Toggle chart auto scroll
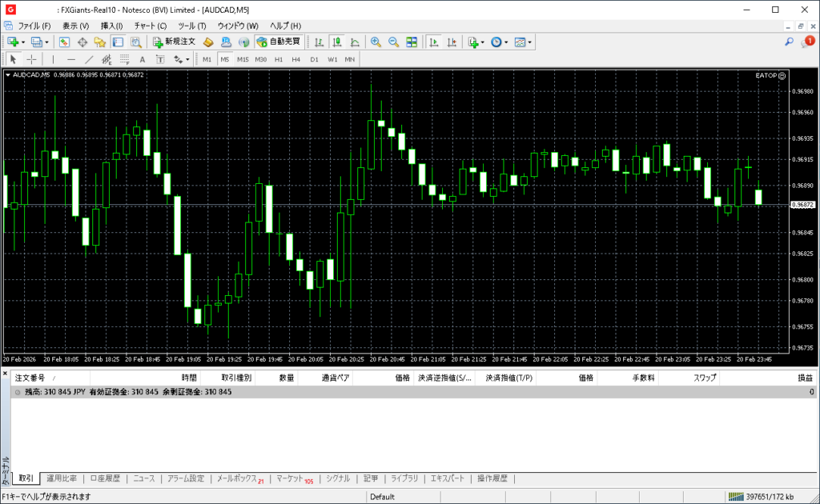The image size is (820, 504). coord(434,42)
